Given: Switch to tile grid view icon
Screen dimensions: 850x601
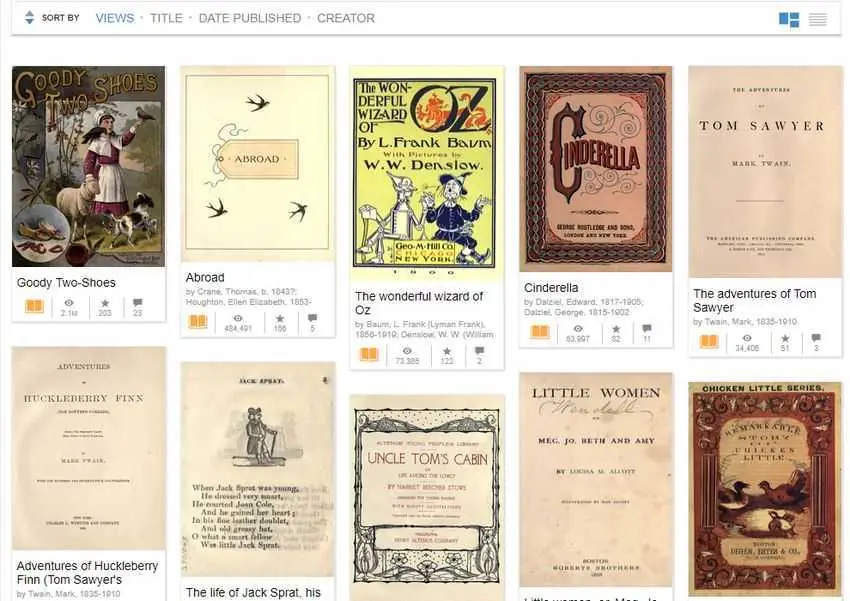Looking at the screenshot, I should click(789, 20).
